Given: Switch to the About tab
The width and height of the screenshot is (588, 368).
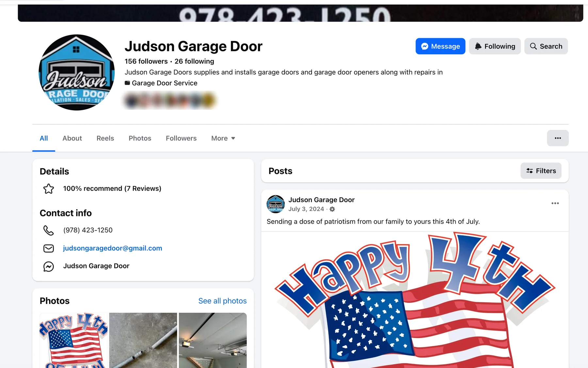Looking at the screenshot, I should click(x=72, y=138).
